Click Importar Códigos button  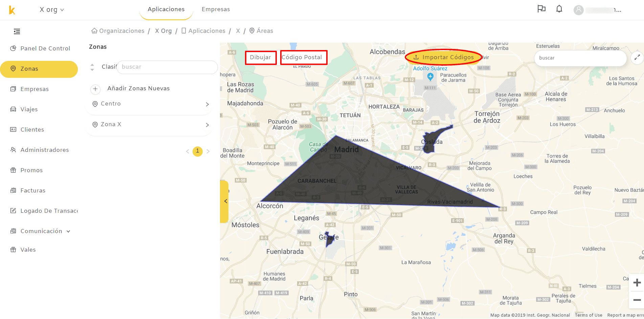pyautogui.click(x=444, y=57)
